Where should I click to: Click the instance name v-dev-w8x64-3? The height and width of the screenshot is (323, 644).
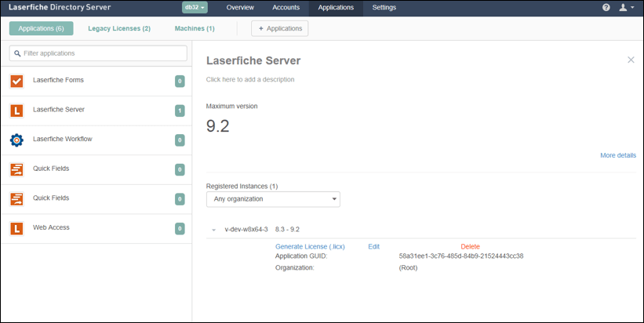[x=246, y=230]
